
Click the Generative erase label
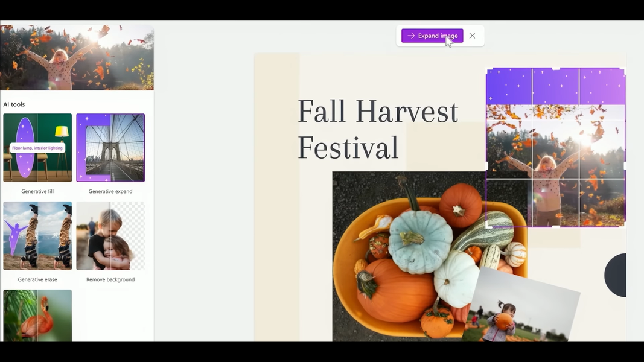pos(37,279)
